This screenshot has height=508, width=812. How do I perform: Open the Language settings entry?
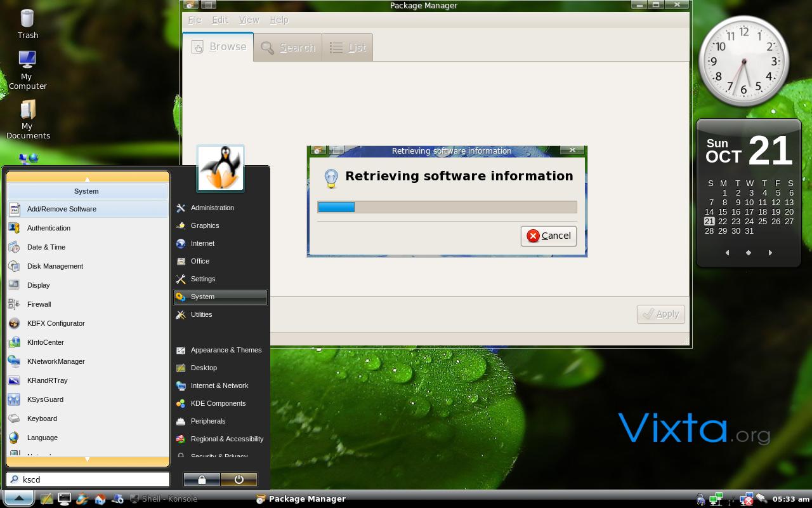(88, 438)
